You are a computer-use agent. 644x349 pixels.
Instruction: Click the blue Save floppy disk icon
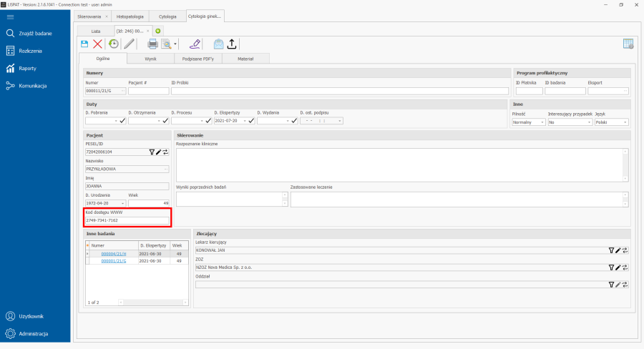point(84,44)
